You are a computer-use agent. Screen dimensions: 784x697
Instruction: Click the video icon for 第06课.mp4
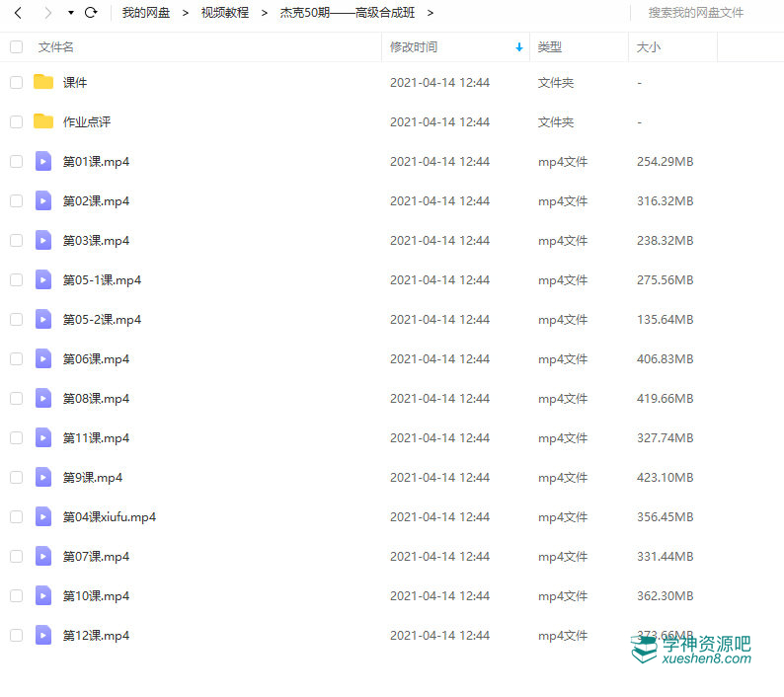click(x=43, y=358)
